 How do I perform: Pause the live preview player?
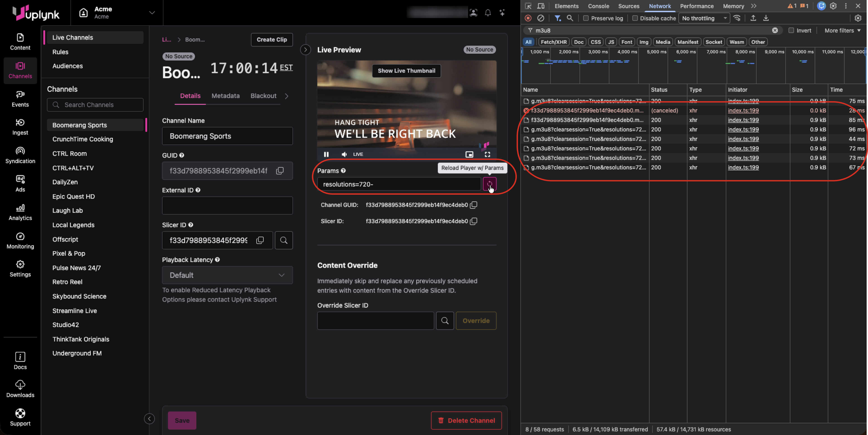(326, 154)
